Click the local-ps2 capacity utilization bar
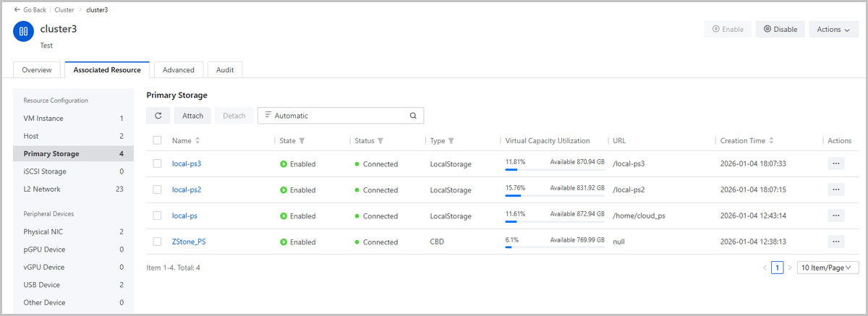This screenshot has width=868, height=316. [554, 196]
